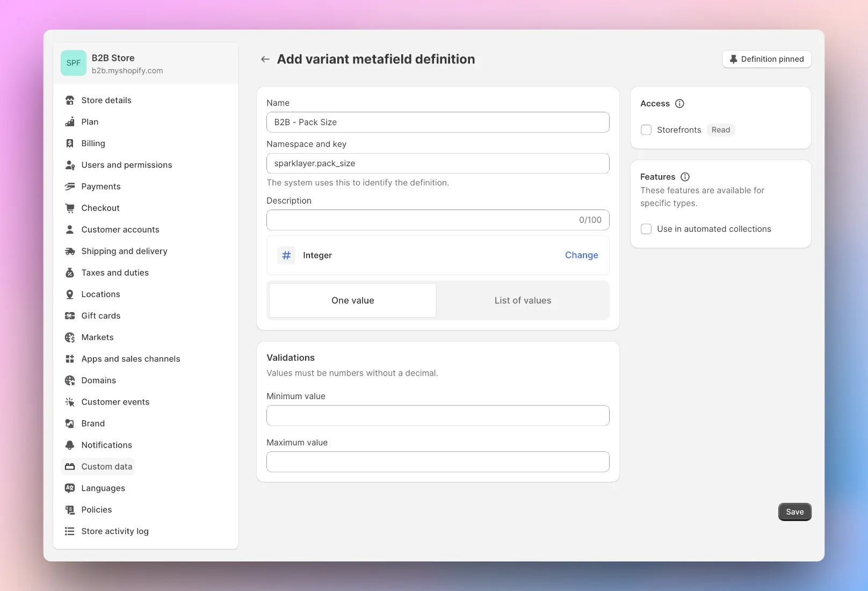This screenshot has height=591, width=868.
Task: Select the One value option
Action: (353, 300)
